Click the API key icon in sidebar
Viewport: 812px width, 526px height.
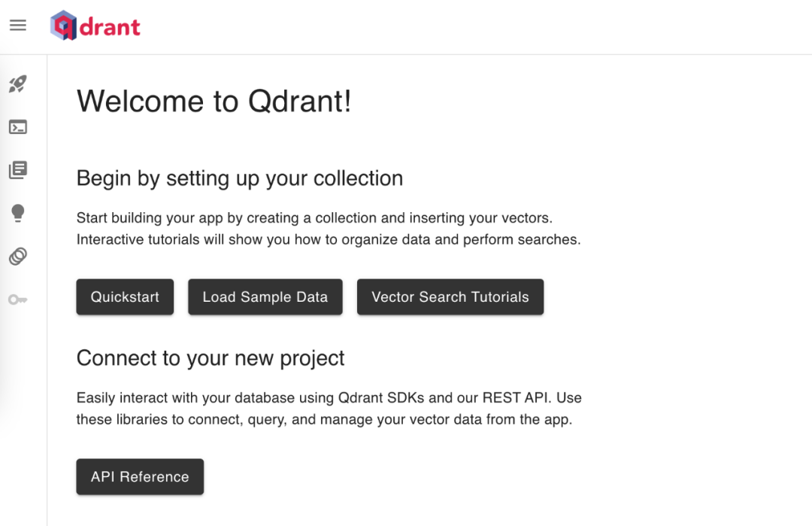point(18,300)
